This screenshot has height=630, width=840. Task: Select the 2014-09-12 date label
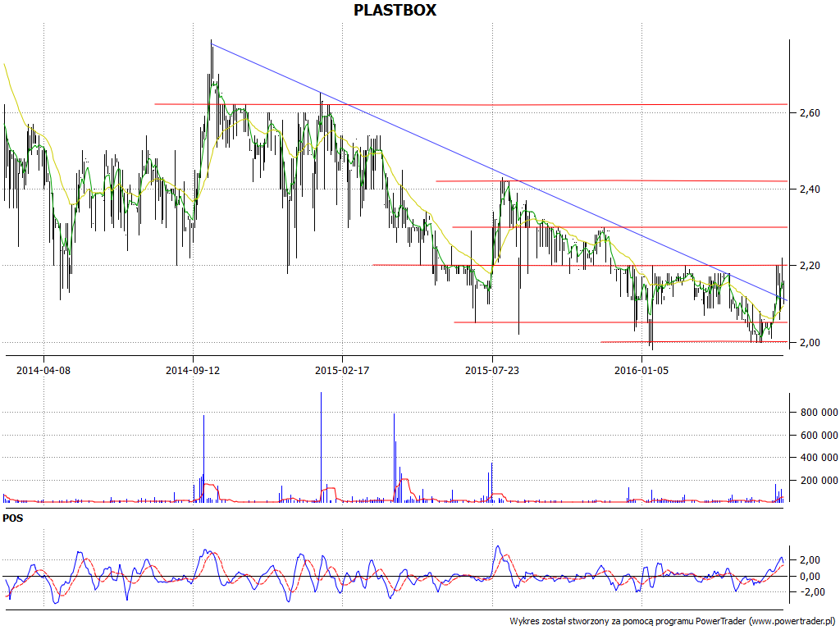193,370
